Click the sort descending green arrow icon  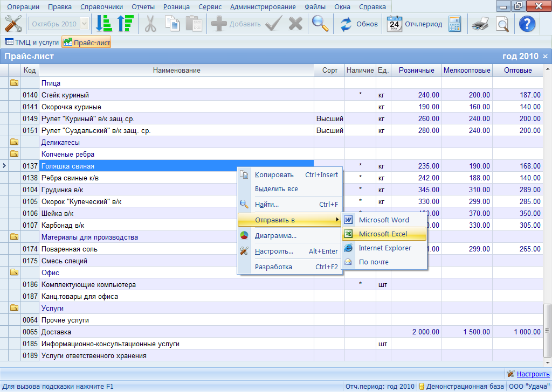103,24
